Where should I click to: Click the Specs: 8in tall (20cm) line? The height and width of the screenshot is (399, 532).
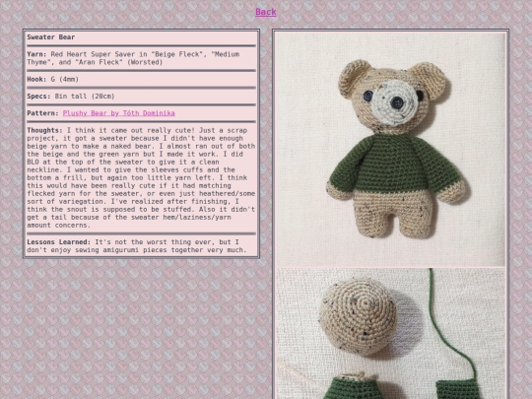point(71,97)
